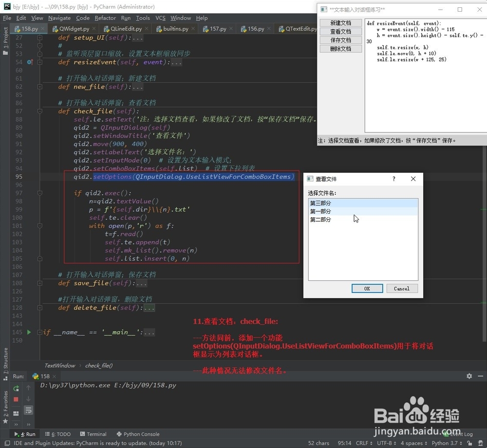Collapse the check_file method with its fold arrow

click(40, 111)
